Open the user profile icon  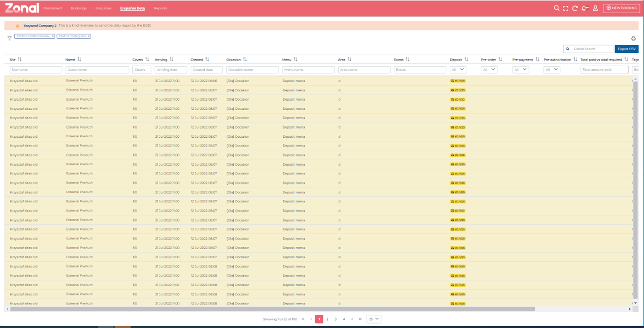[x=595, y=8]
